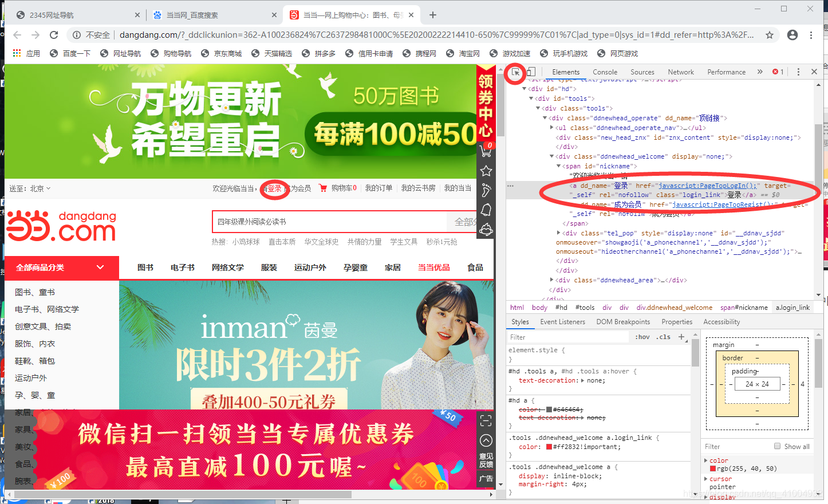Collapse the span id="nickname" node

(x=558, y=166)
